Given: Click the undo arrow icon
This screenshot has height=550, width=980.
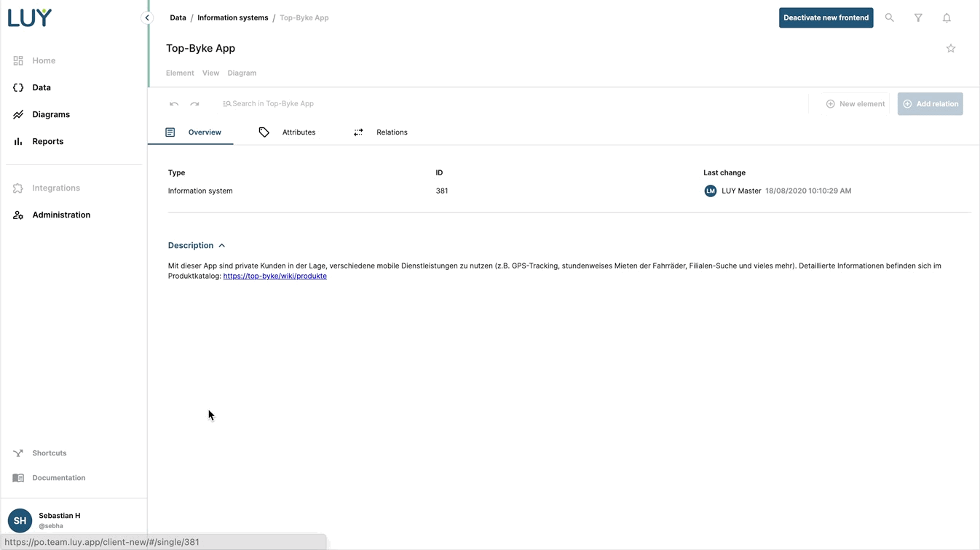Looking at the screenshot, I should tap(174, 104).
